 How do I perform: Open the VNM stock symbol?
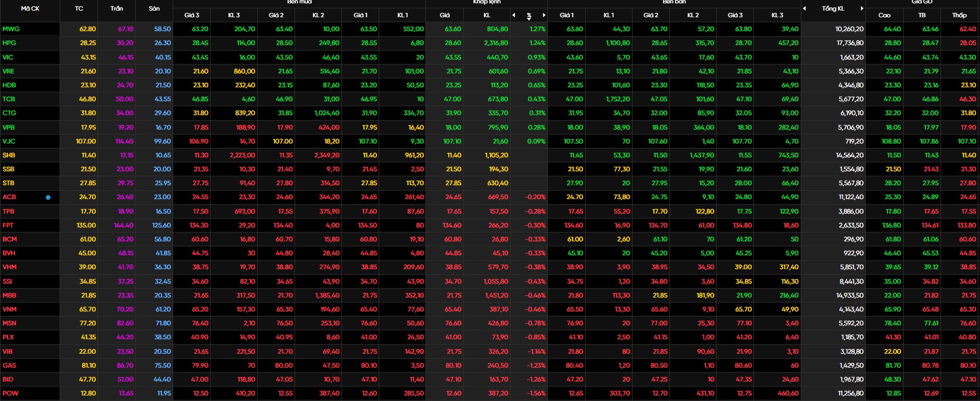coord(9,309)
